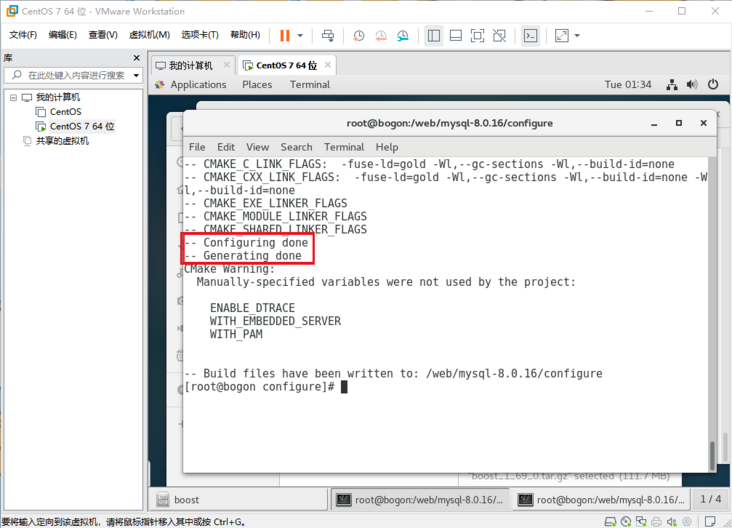This screenshot has height=528, width=732.
Task: Click the send Ctrl+Alt+Del icon
Action: pos(326,36)
